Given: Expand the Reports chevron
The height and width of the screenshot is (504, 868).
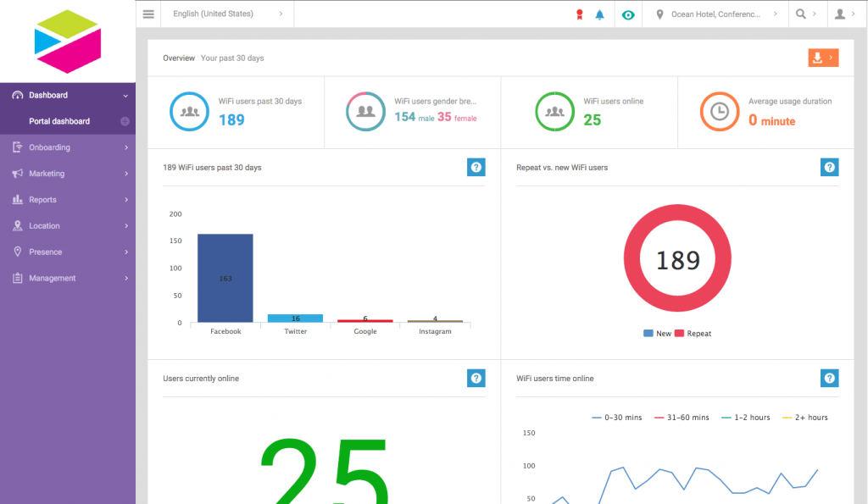Looking at the screenshot, I should pyautogui.click(x=126, y=200).
